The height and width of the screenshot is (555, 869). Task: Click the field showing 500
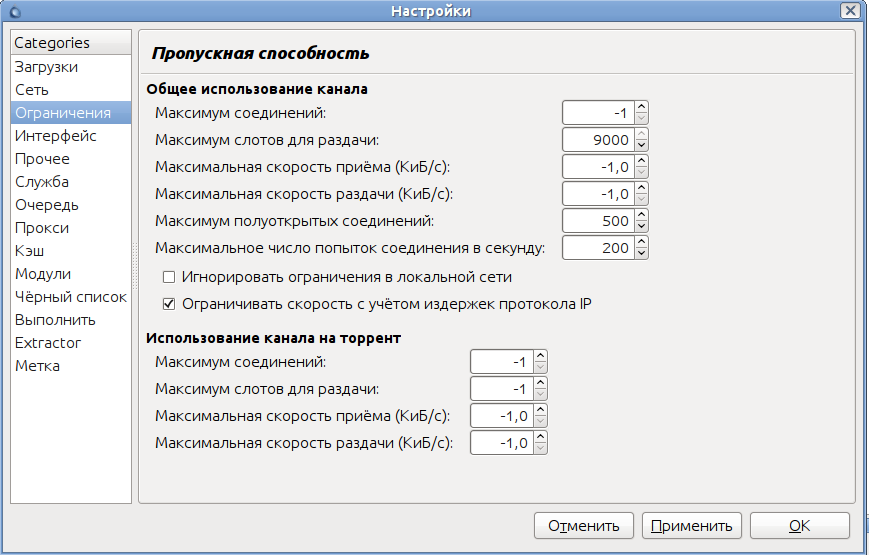click(x=599, y=221)
